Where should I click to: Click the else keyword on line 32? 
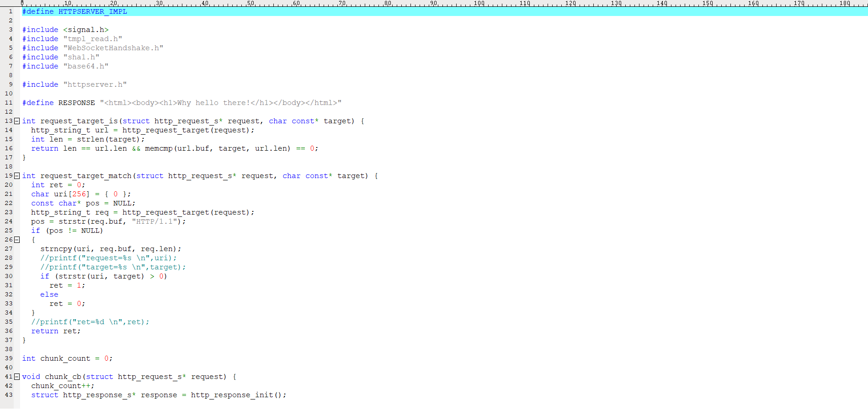pos(49,294)
